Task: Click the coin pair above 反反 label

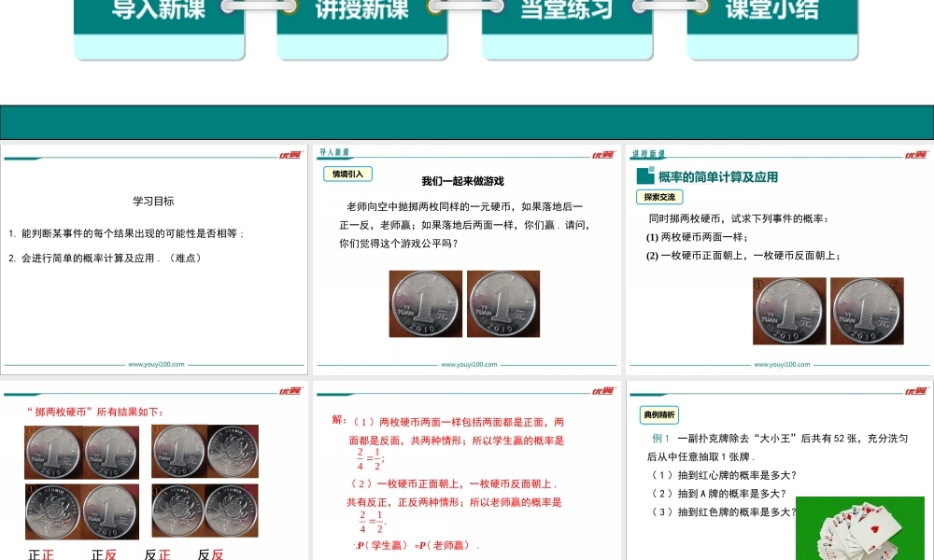Action: click(x=205, y=511)
